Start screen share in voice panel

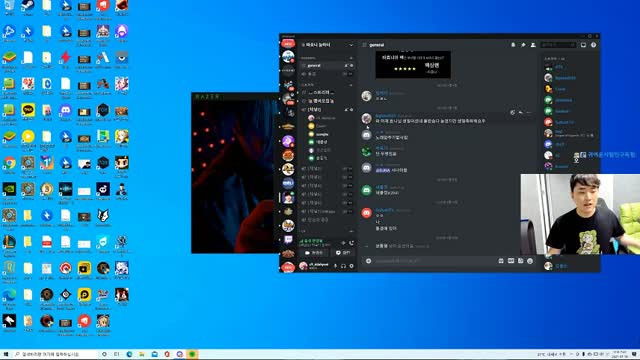pyautogui.click(x=342, y=253)
